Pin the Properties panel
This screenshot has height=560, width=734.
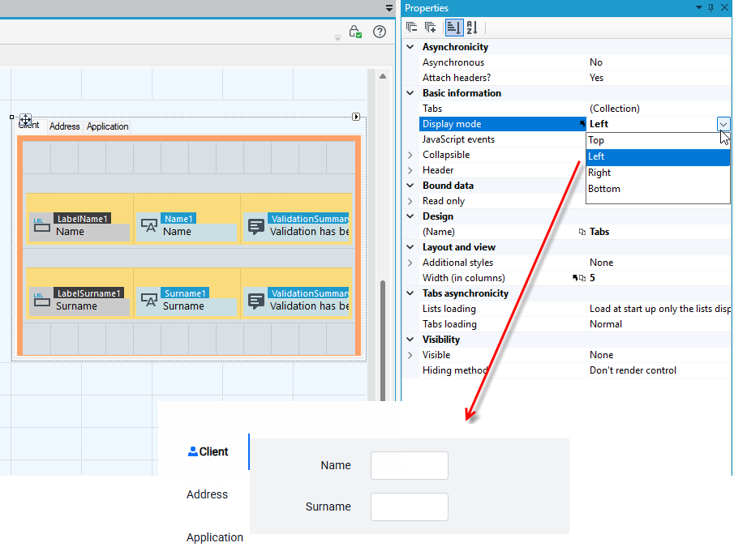(711, 7)
